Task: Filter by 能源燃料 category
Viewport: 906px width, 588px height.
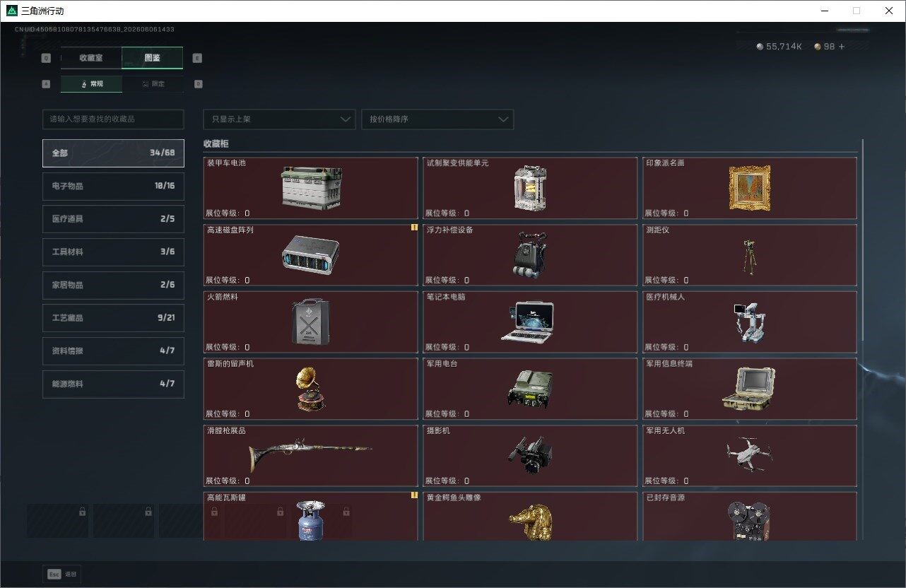Action: [x=113, y=384]
